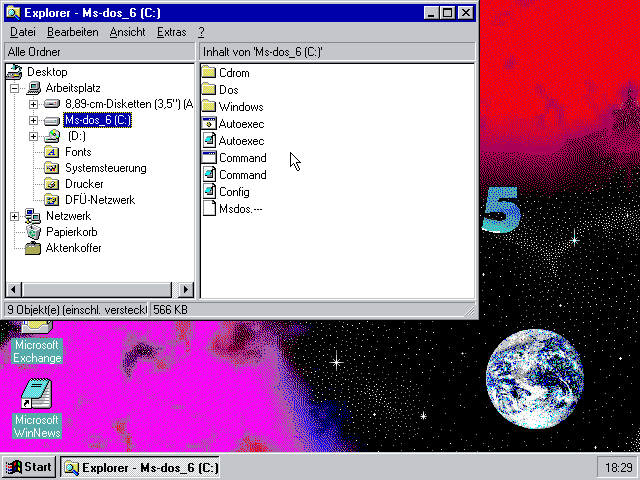The image size is (640, 480).
Task: Click the first Autoexec batch file icon
Action: [x=209, y=124]
